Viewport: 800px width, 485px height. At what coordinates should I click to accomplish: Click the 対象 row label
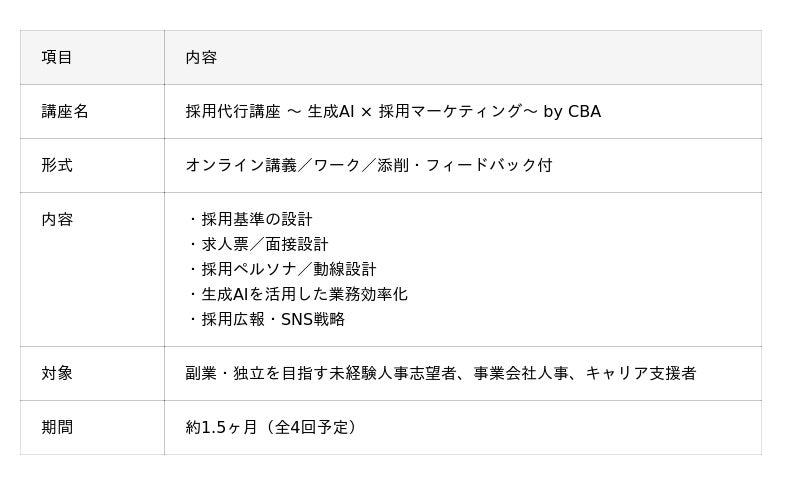tap(57, 374)
